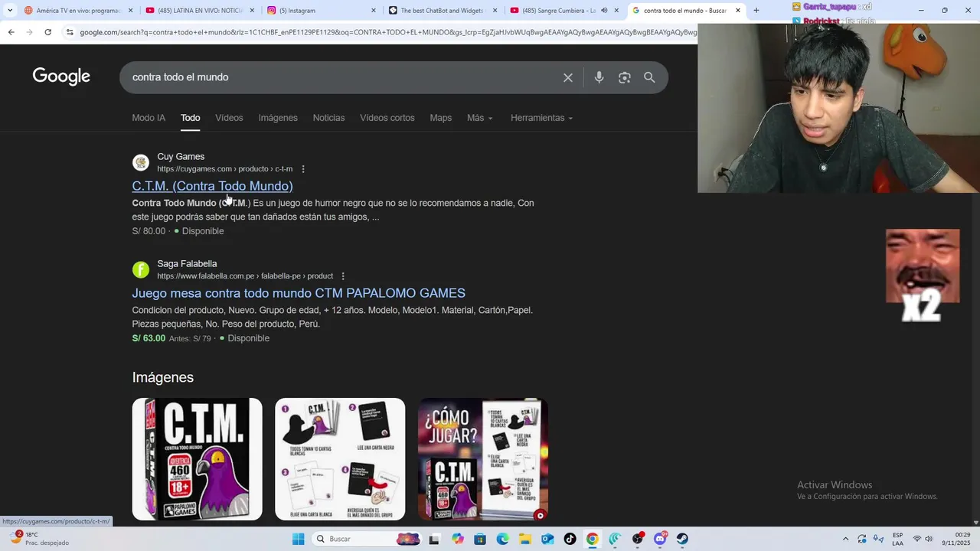980x551 pixels.
Task: Open File Explorer from the taskbar
Action: (x=525, y=539)
